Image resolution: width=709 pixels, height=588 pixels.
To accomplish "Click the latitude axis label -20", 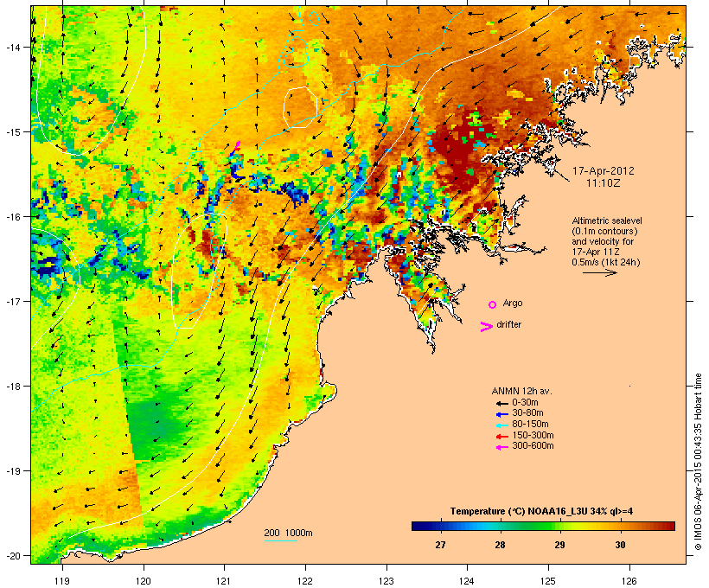I will (12, 555).
